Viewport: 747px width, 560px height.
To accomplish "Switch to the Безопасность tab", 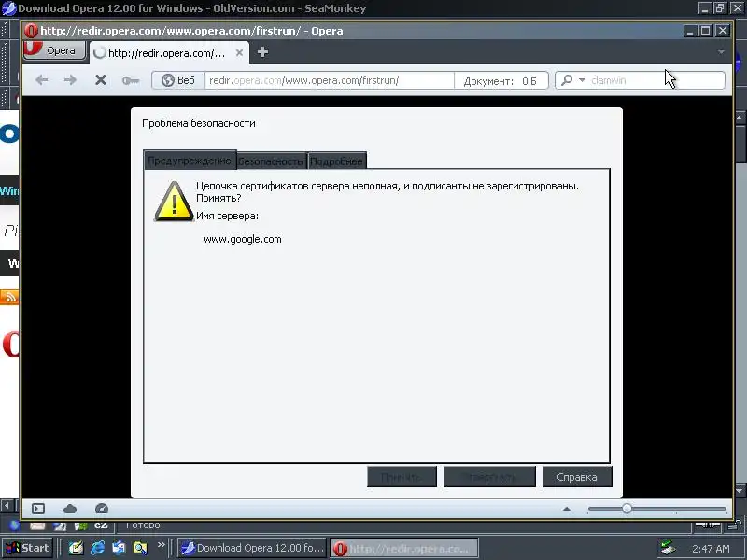I will pyautogui.click(x=271, y=161).
